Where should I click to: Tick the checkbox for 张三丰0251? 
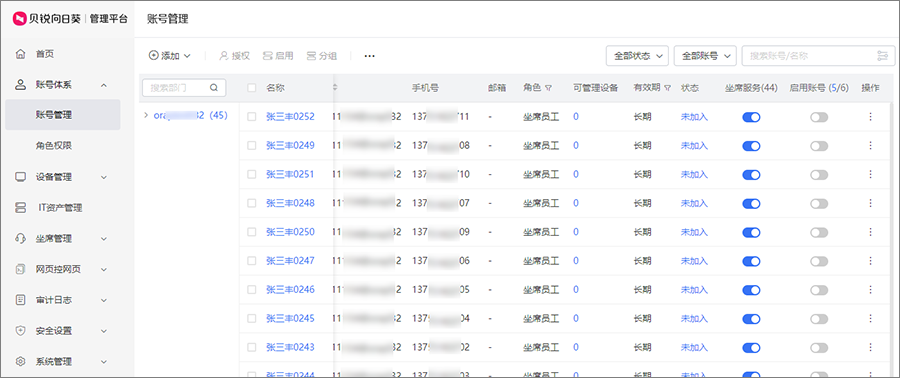pos(251,174)
